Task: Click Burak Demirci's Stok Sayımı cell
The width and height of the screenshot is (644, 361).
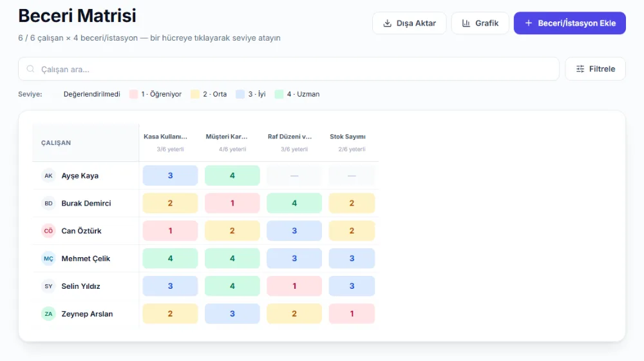Action: pos(352,203)
